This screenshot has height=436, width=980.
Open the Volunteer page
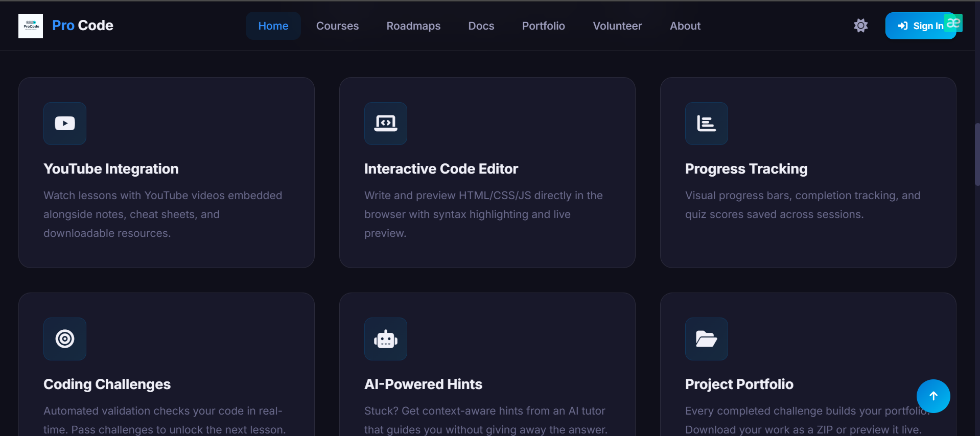coord(617,26)
